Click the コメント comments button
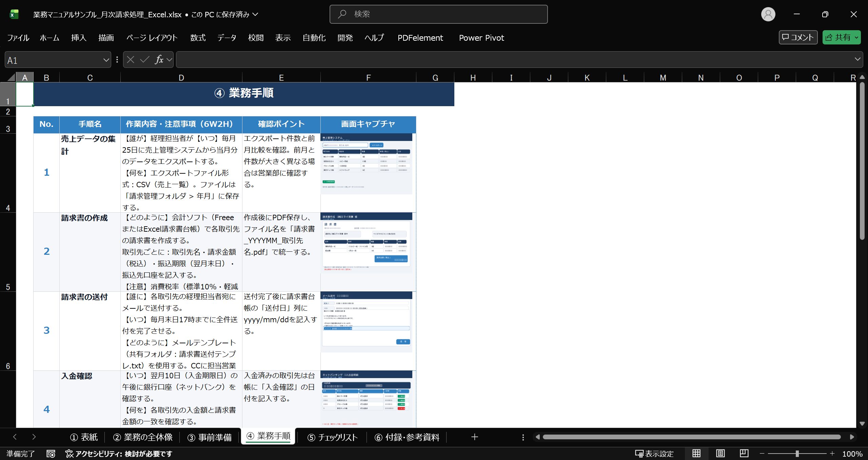 tap(798, 37)
